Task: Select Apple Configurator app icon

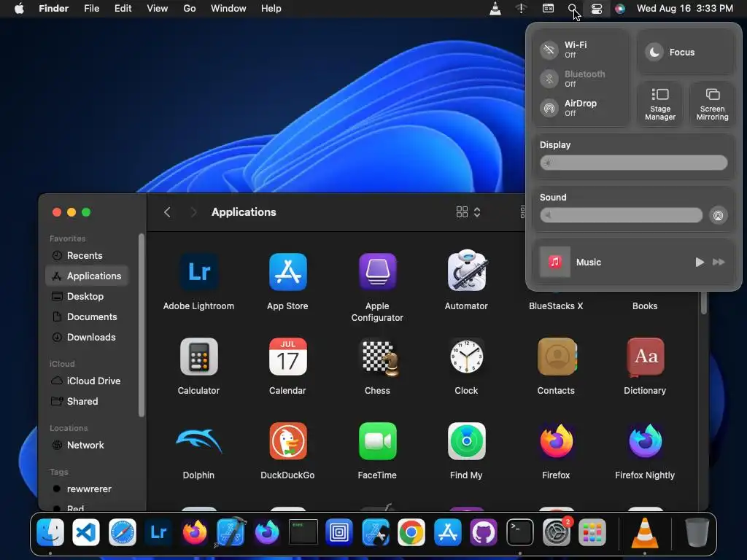Action: pos(377,272)
